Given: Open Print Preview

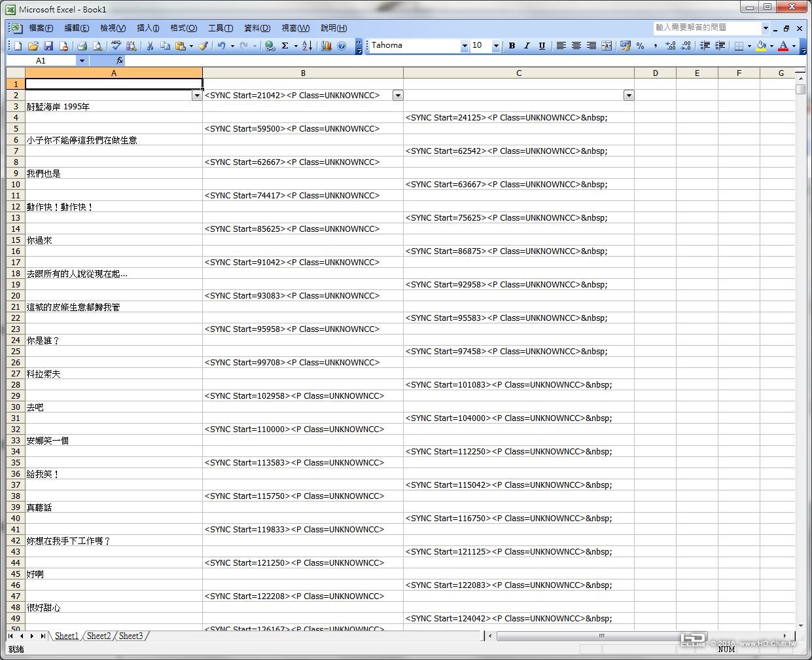Looking at the screenshot, I should 97,46.
